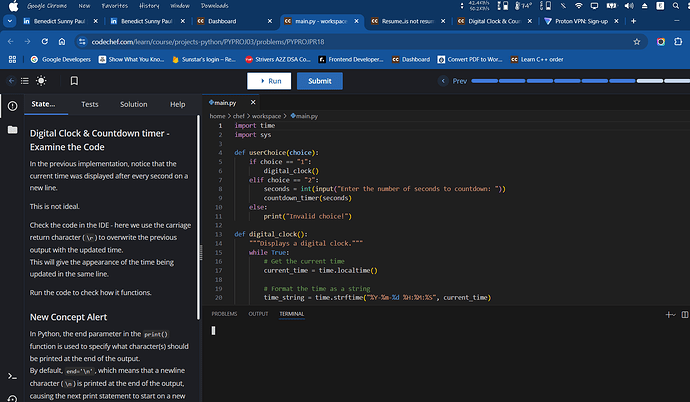
Task: Click the codechef.com address bar URL
Action: (x=208, y=42)
